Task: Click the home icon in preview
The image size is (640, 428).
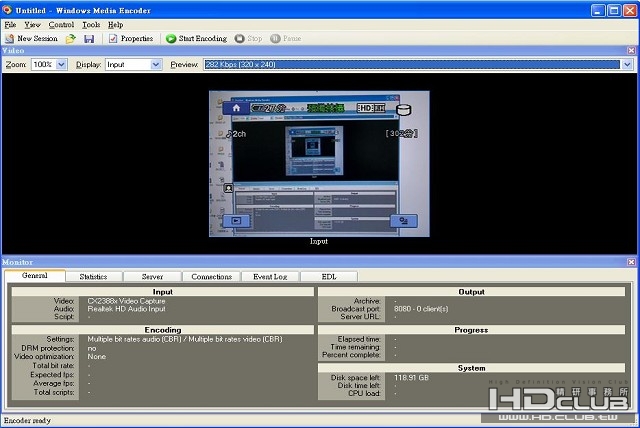Action: 236,108
